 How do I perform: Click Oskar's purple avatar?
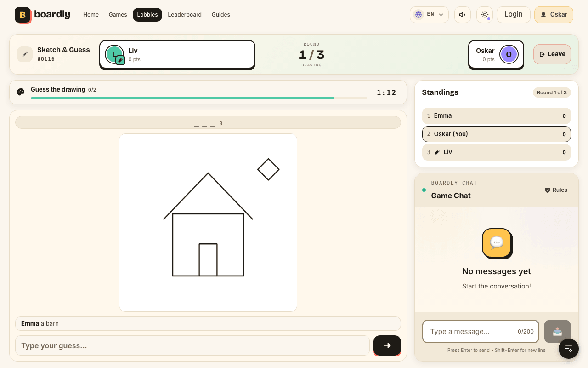(509, 54)
